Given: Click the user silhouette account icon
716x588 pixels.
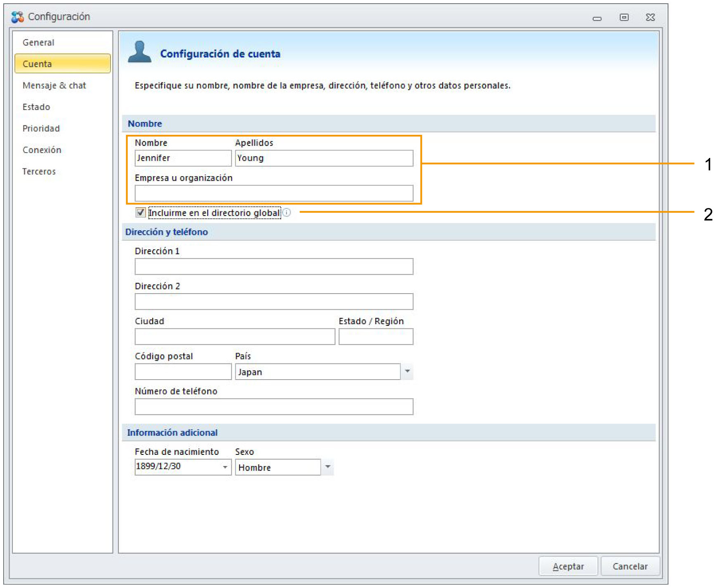Looking at the screenshot, I should [x=140, y=52].
